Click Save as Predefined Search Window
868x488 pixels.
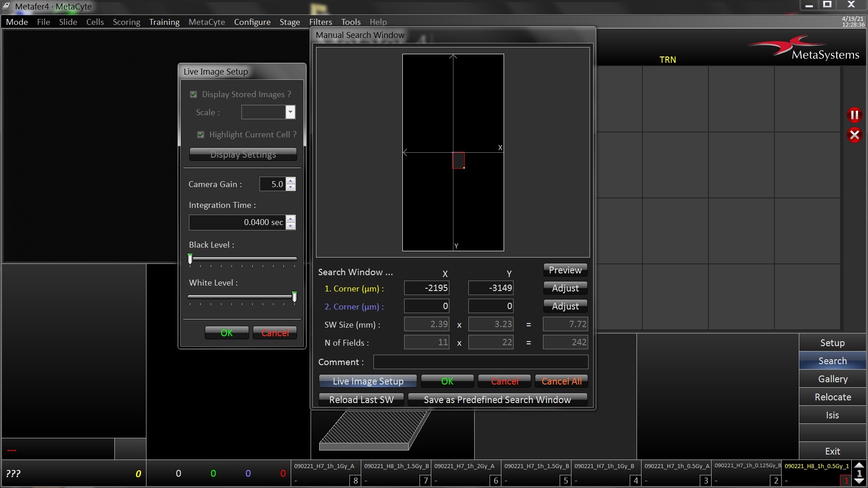point(497,400)
